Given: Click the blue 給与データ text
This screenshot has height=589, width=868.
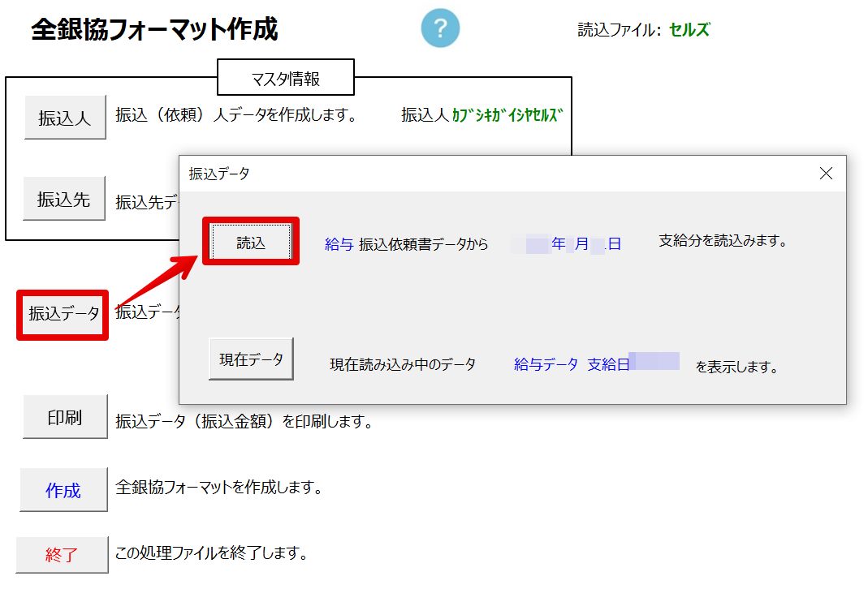Looking at the screenshot, I should click(x=546, y=365).
